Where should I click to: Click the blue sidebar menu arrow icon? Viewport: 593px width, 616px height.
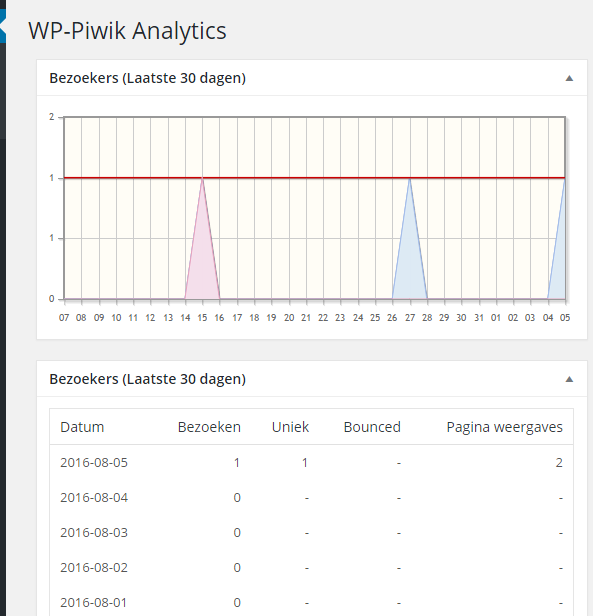point(3,26)
